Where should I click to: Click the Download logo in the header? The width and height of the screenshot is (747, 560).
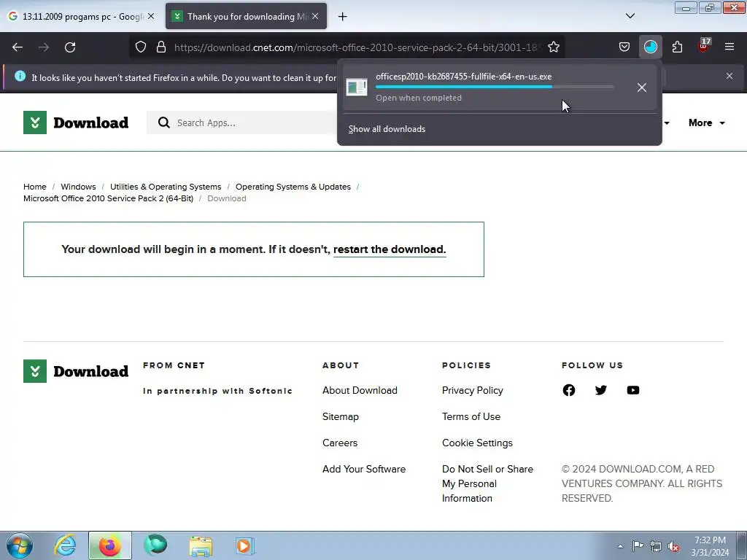(x=76, y=122)
